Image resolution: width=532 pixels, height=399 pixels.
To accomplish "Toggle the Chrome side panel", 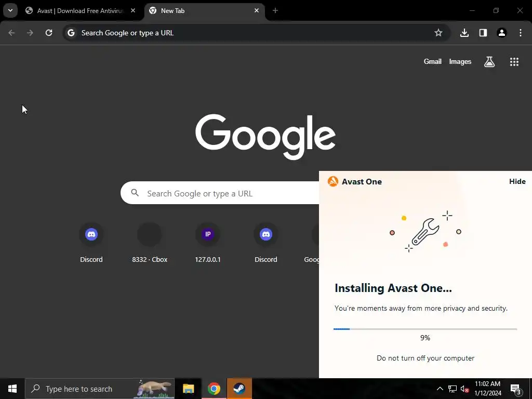I will coord(483,33).
